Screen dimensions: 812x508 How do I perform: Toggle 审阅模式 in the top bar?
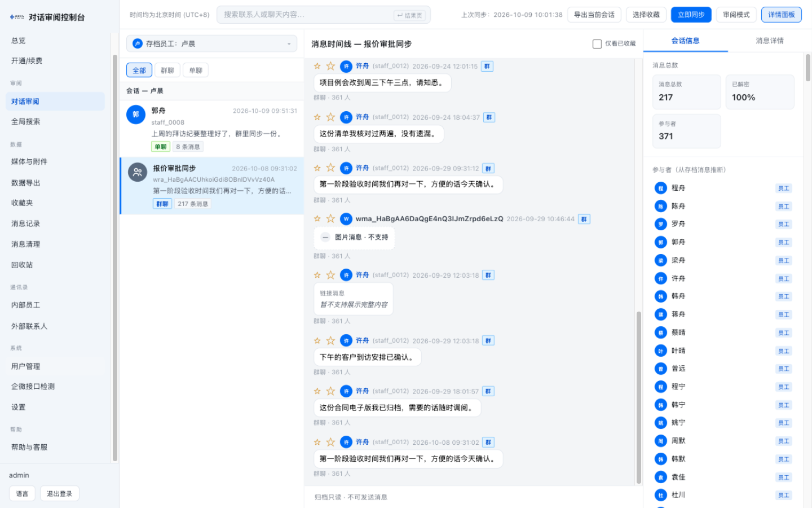pyautogui.click(x=736, y=15)
